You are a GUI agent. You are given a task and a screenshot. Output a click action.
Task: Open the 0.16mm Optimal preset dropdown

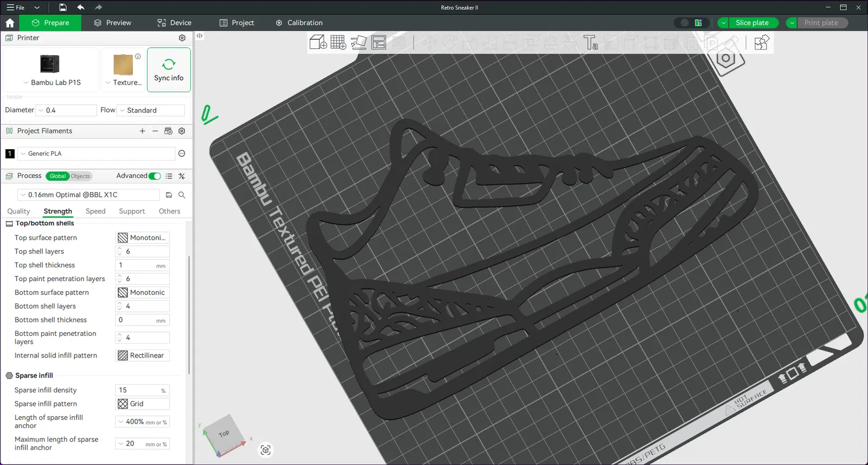click(89, 195)
